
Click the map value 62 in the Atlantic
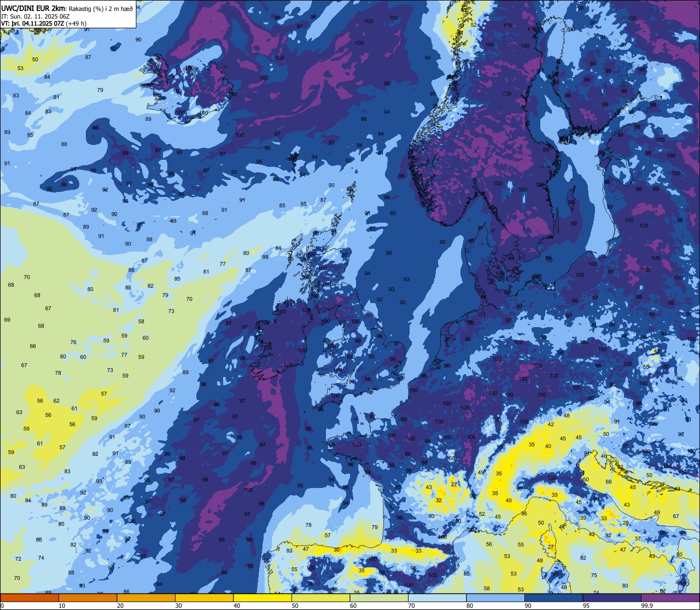pyautogui.click(x=56, y=401)
